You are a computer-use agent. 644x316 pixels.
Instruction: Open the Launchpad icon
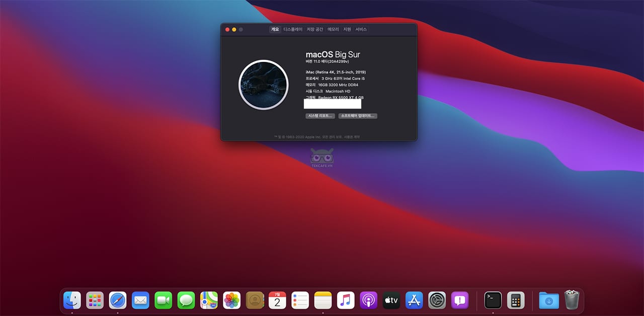pos(95,300)
